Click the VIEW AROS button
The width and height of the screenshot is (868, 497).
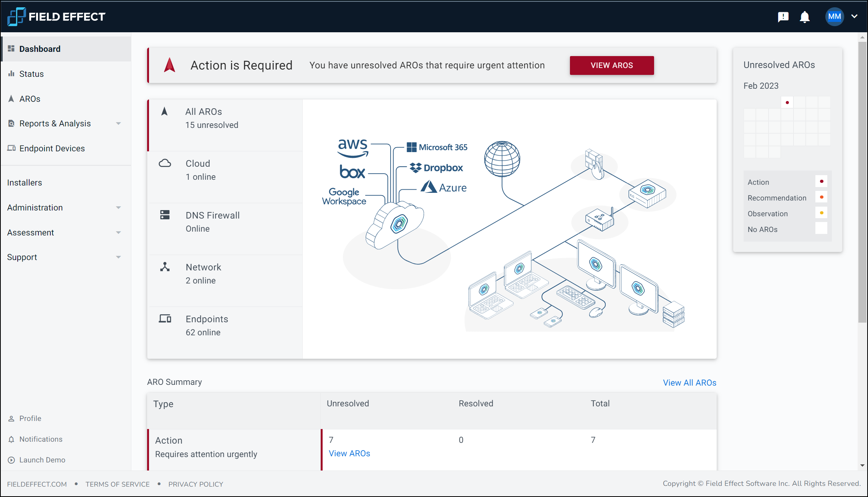611,65
